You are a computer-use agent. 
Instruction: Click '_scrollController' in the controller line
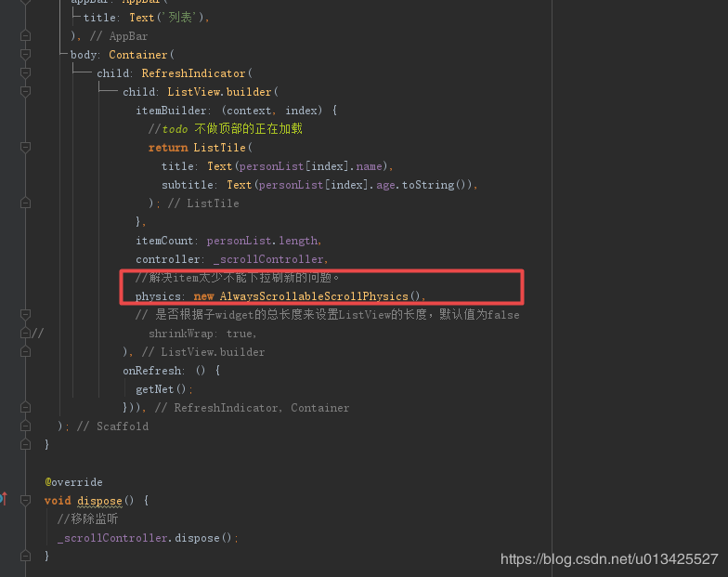coord(268,259)
